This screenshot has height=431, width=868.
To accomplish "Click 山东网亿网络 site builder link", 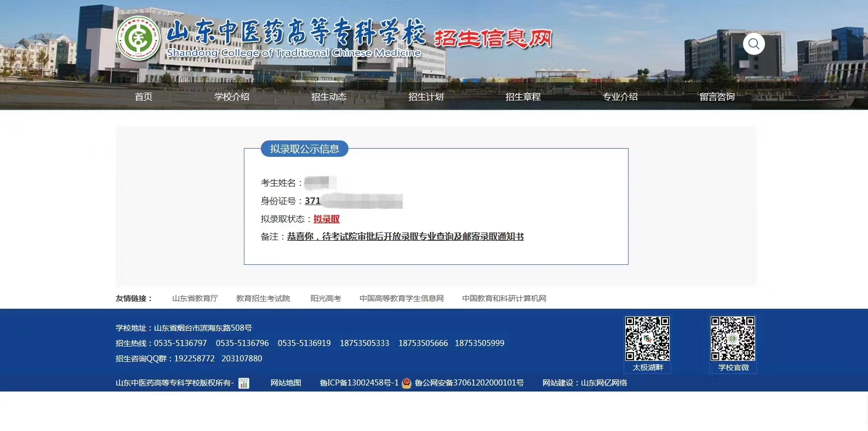I will (x=604, y=383).
